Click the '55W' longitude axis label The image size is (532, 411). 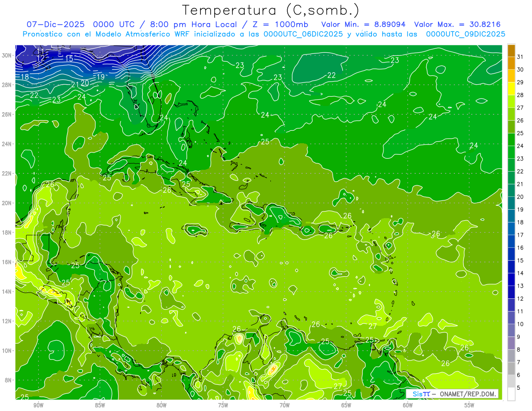tap(469, 405)
